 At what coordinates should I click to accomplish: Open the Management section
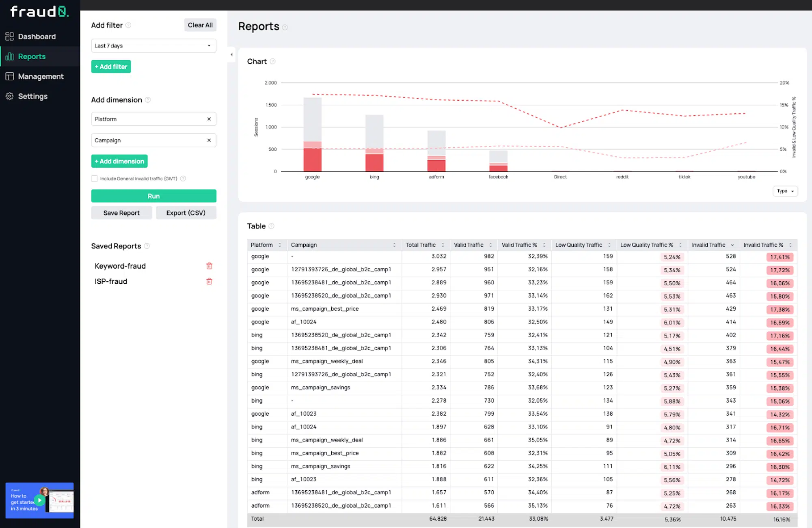(41, 76)
